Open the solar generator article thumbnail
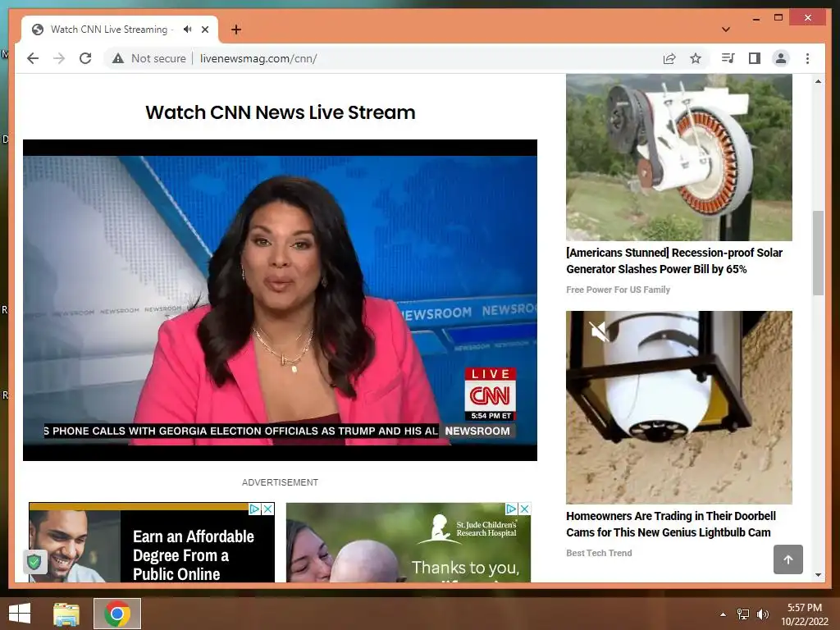 (x=678, y=157)
